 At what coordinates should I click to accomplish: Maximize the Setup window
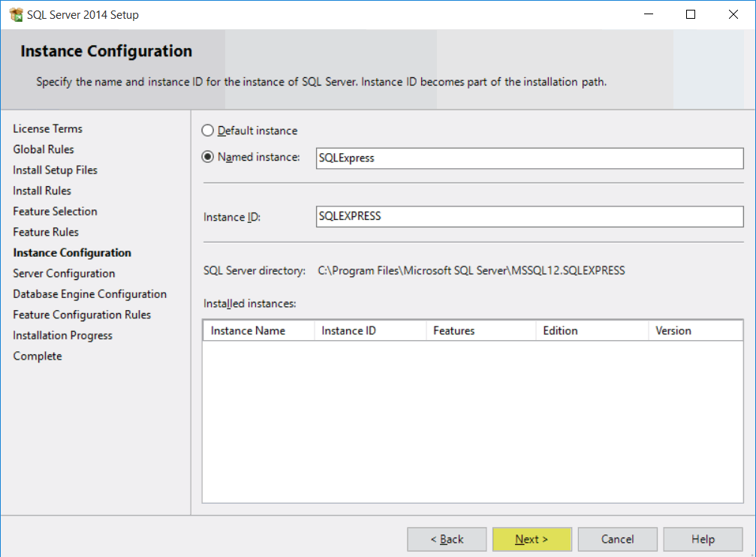691,14
